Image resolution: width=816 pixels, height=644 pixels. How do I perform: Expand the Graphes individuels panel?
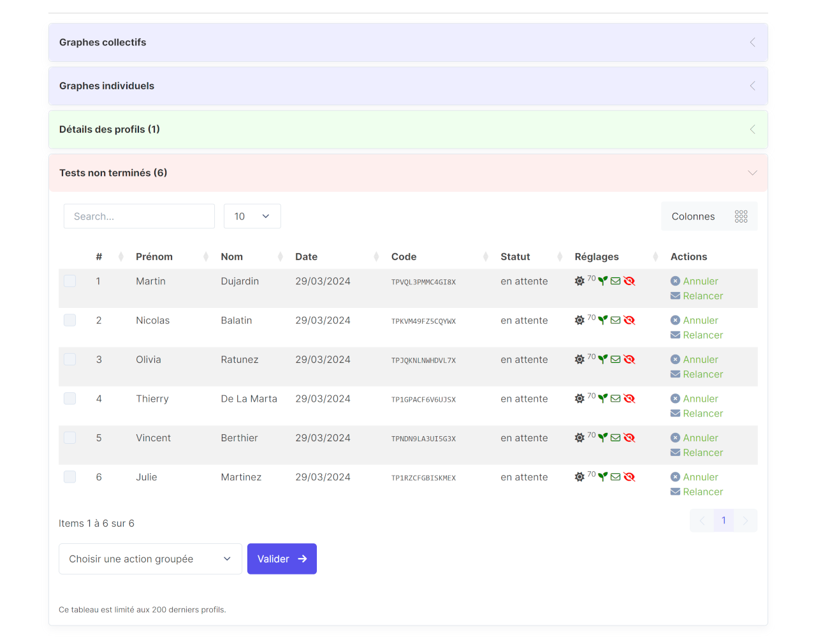tap(408, 86)
